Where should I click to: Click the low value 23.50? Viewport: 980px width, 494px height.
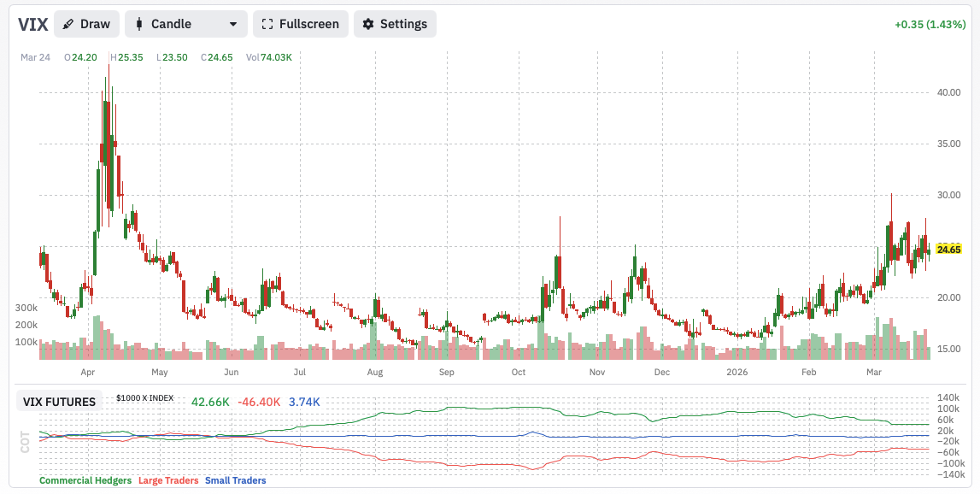tap(175, 57)
